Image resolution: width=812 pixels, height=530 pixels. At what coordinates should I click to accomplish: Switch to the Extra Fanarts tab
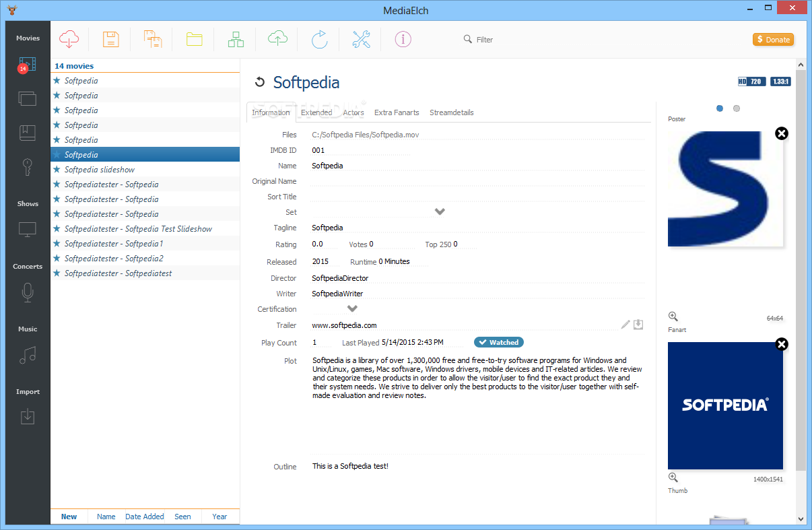click(x=397, y=112)
